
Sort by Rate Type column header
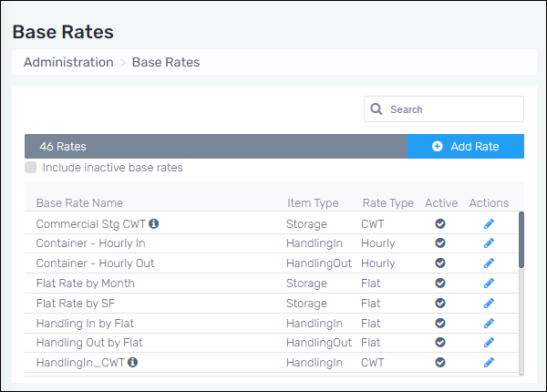point(388,203)
